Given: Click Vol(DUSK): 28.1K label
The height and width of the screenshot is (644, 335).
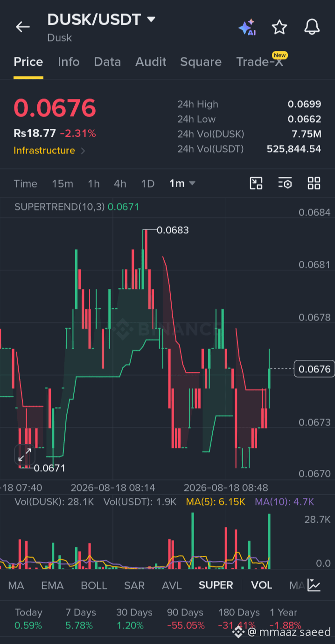Looking at the screenshot, I should 54,502.
